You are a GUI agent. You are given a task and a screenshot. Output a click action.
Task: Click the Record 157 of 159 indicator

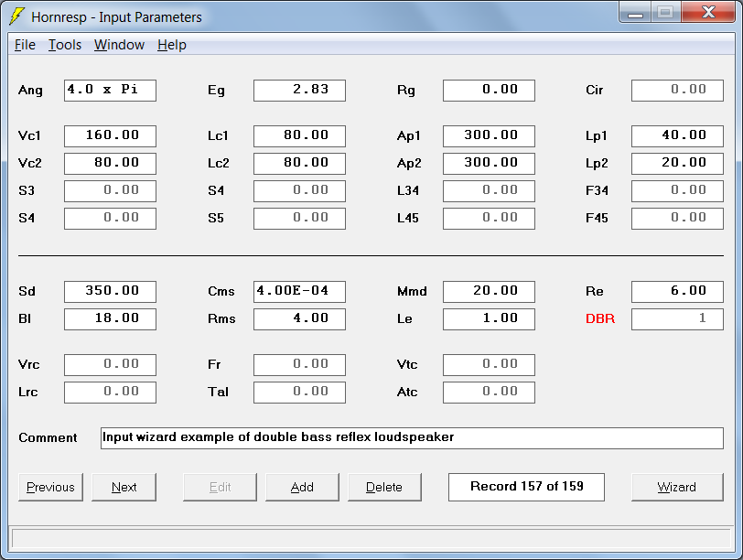pos(526,487)
